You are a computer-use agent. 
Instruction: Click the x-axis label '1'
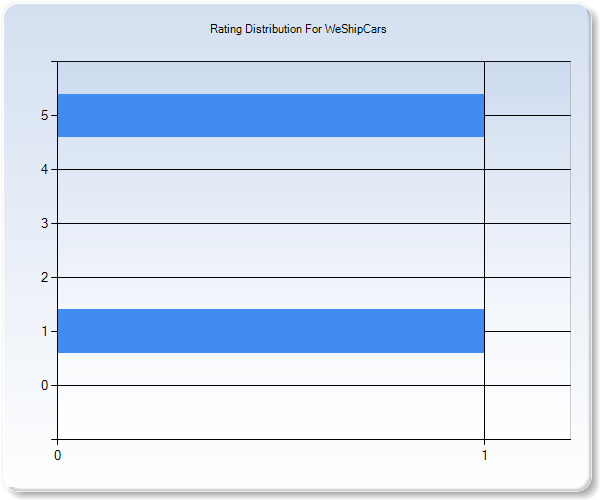pos(484,455)
